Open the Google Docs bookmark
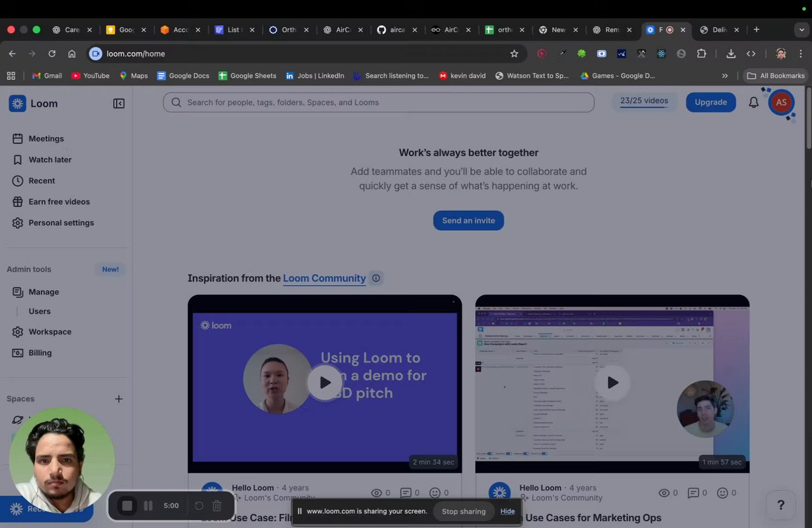This screenshot has width=812, height=528. click(x=183, y=76)
